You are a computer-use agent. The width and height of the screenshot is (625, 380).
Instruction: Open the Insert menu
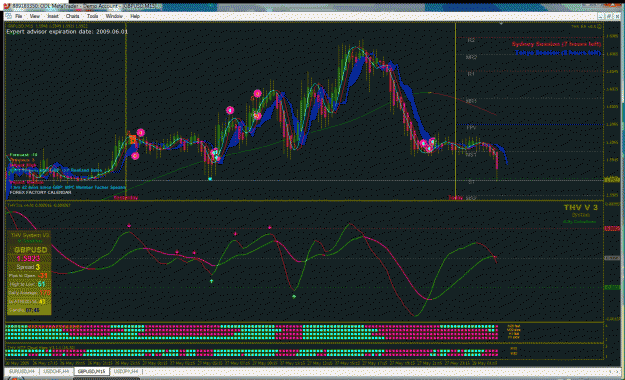coord(53,16)
